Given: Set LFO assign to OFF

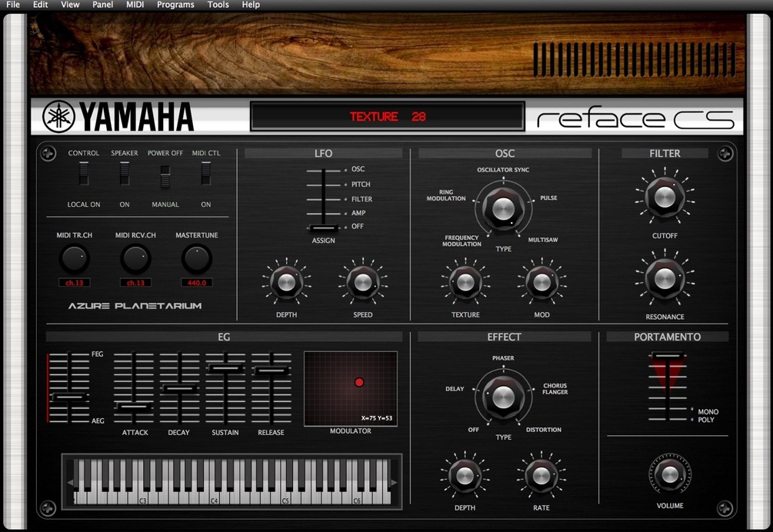Looking at the screenshot, I should click(358, 226).
